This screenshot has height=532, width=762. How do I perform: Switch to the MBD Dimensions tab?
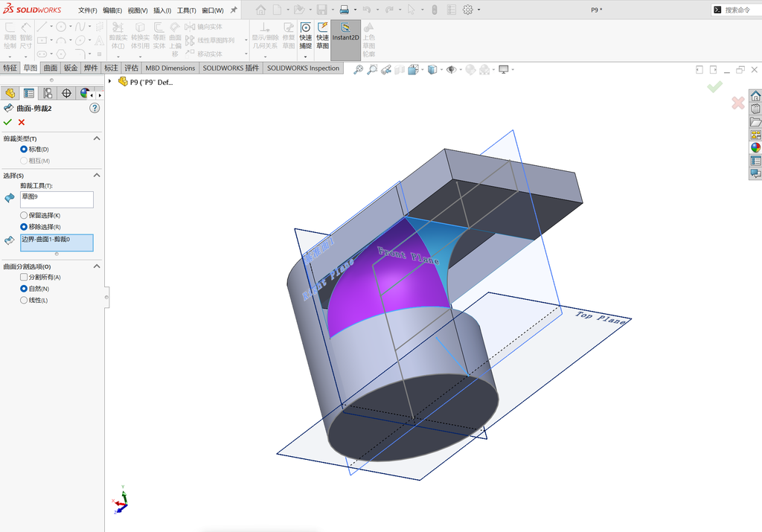coord(170,68)
